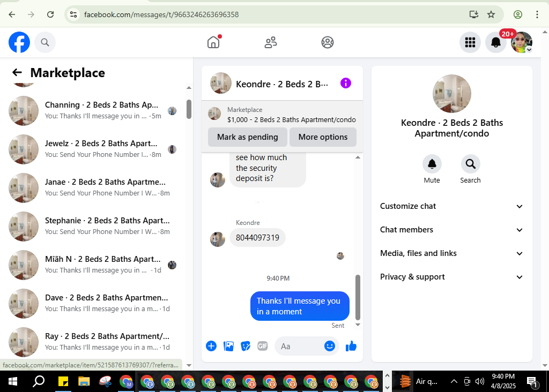
Task: Expand Customize chat section
Action: [x=451, y=206]
